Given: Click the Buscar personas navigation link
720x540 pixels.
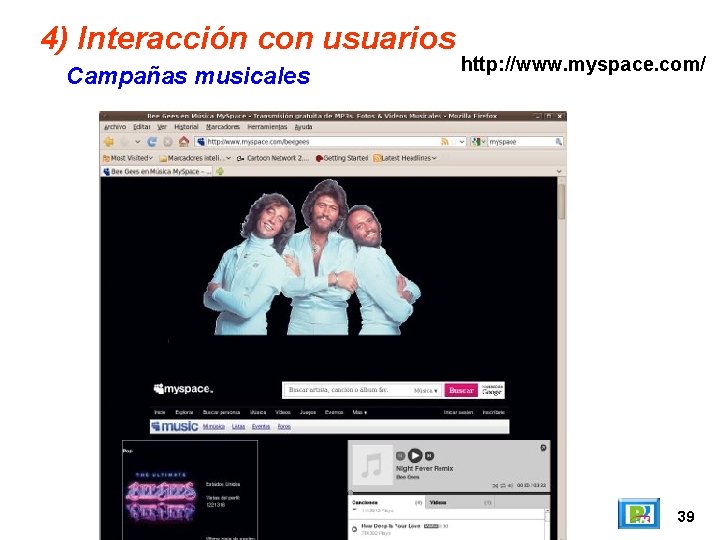Looking at the screenshot, I should pyautogui.click(x=221, y=412).
